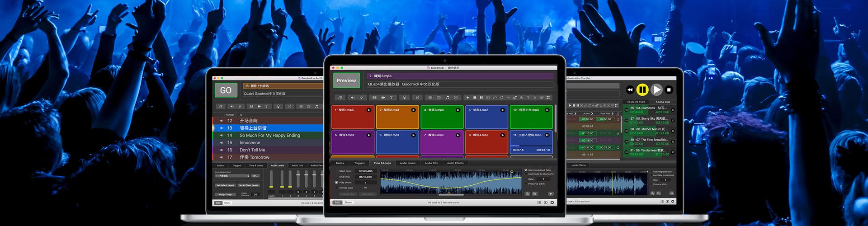This screenshot has height=226, width=868.
Task: Click the Preview button in center window
Action: [347, 80]
